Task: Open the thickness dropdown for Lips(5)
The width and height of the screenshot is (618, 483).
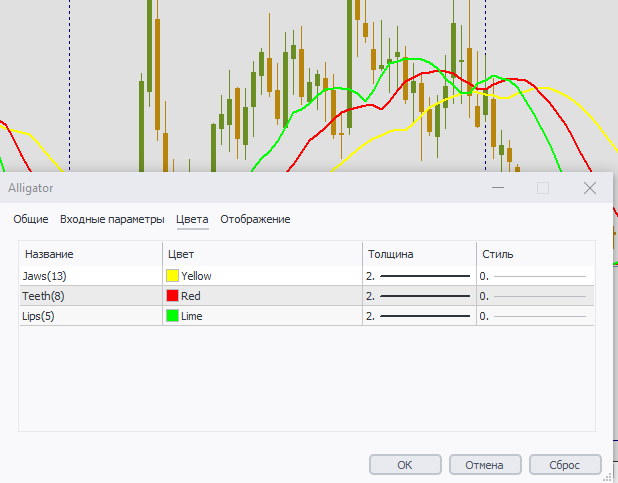Action: 418,316
